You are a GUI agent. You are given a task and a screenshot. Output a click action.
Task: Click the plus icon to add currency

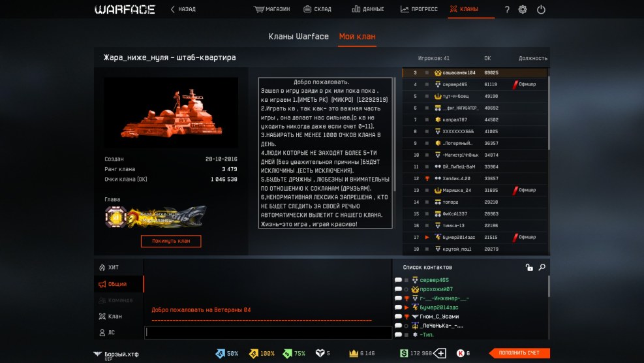pos(440,353)
